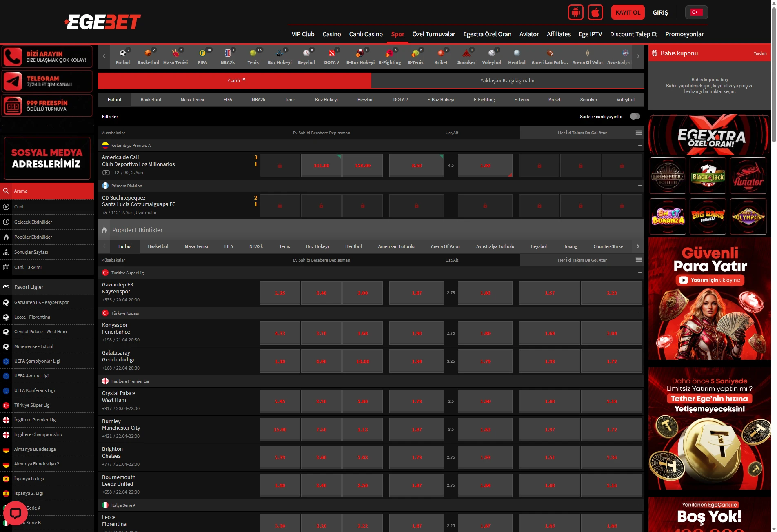The height and width of the screenshot is (532, 777).
Task: Open the Turkish flag language selector
Action: pyautogui.click(x=696, y=12)
